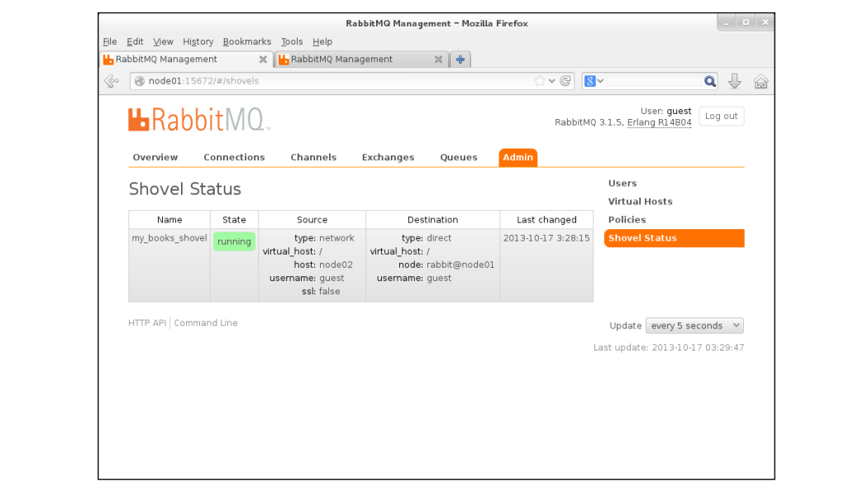This screenshot has width=868, height=492.
Task: Click the search magnifier icon
Action: coord(709,81)
